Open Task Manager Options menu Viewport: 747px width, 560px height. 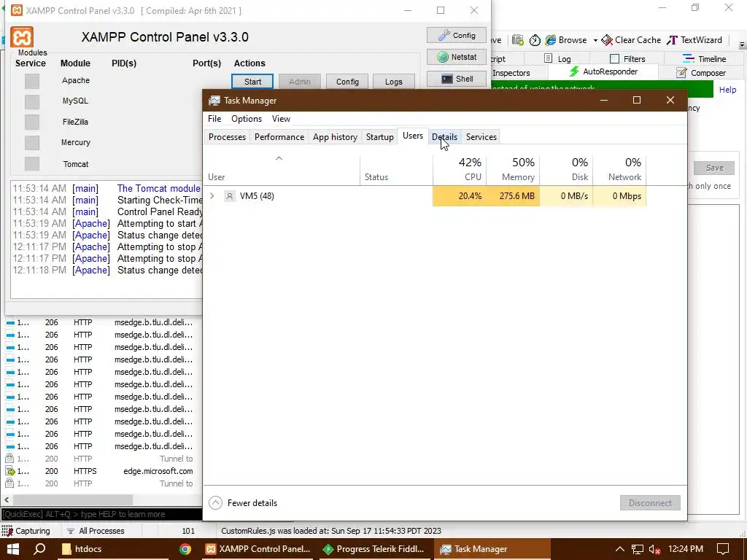click(247, 119)
